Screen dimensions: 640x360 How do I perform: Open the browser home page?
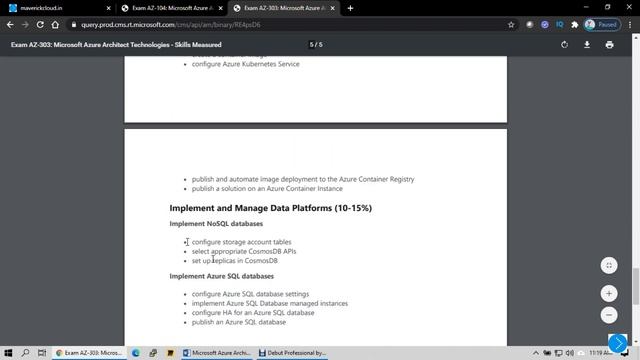pos(55,24)
